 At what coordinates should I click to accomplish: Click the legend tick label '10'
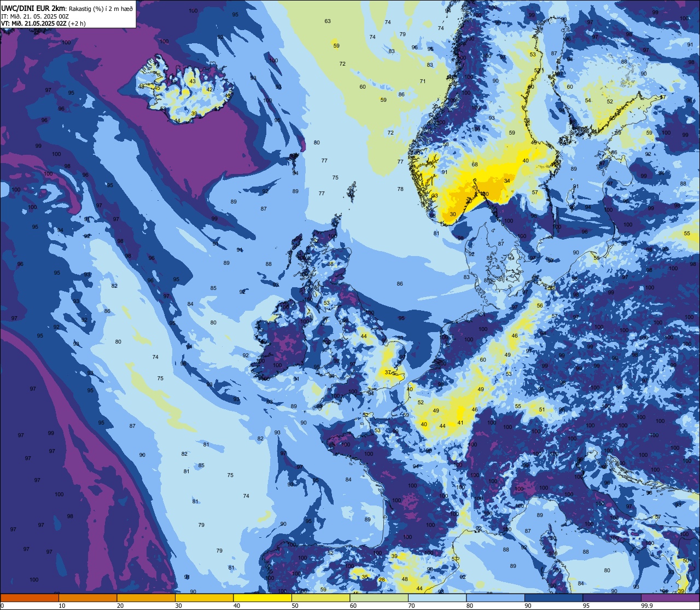click(62, 606)
